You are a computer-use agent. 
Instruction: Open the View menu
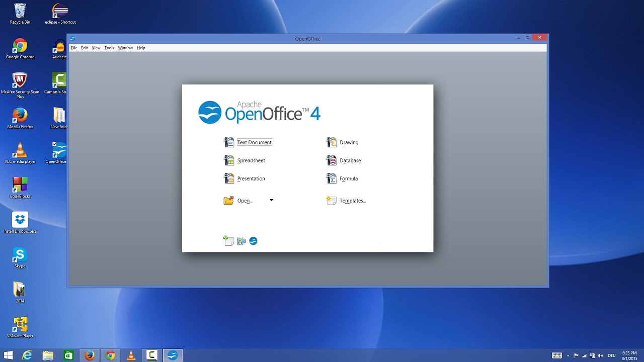[x=96, y=48]
